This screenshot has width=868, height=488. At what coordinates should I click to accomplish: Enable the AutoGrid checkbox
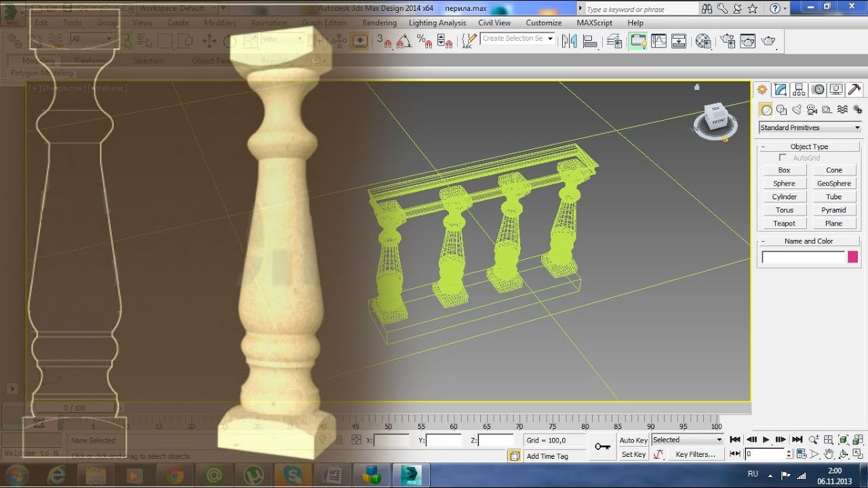click(783, 158)
